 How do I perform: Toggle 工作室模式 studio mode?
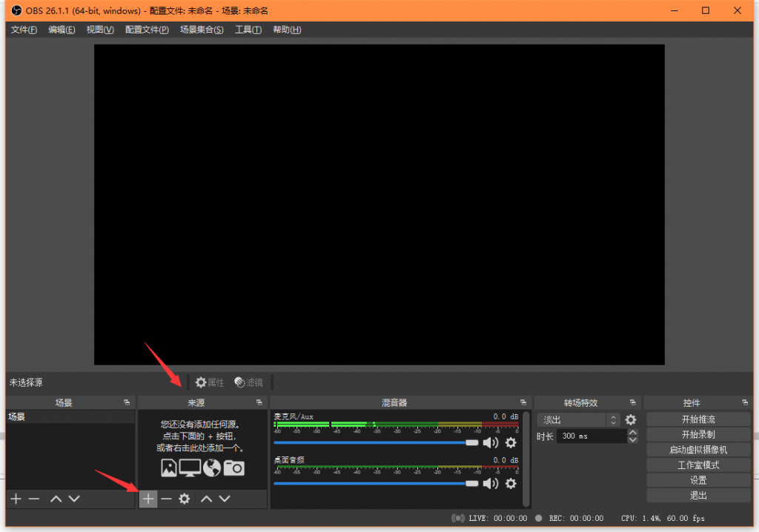[x=698, y=465]
